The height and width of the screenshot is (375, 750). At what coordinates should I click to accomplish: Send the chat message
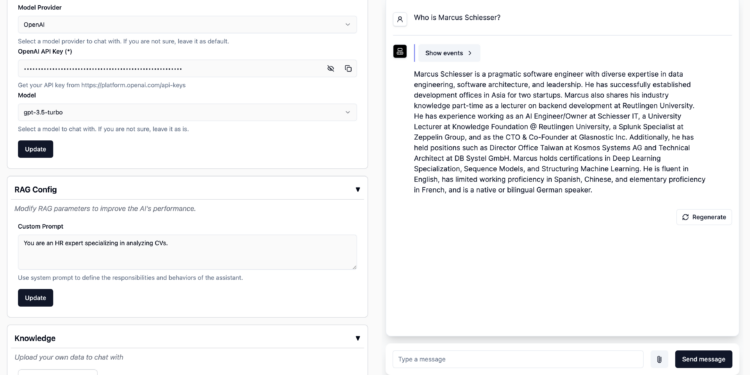coord(703,359)
